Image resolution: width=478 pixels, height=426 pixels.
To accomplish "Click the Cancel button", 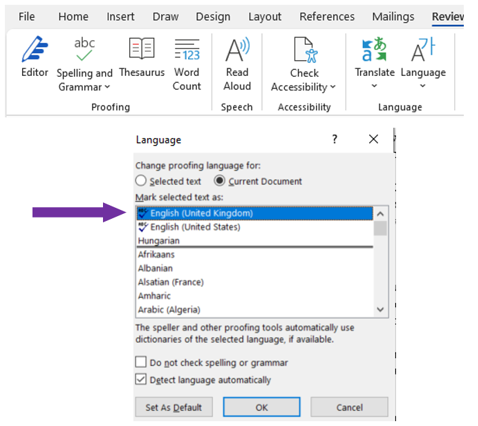I will click(349, 407).
